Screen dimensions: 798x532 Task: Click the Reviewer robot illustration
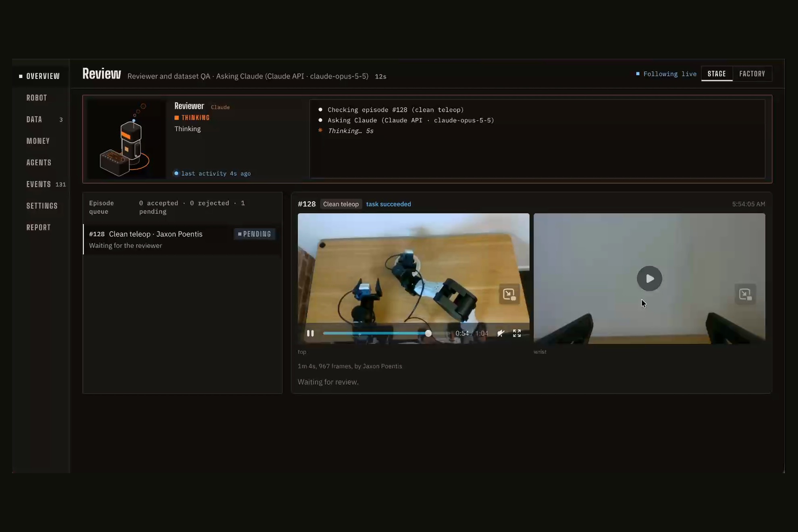pyautogui.click(x=126, y=139)
